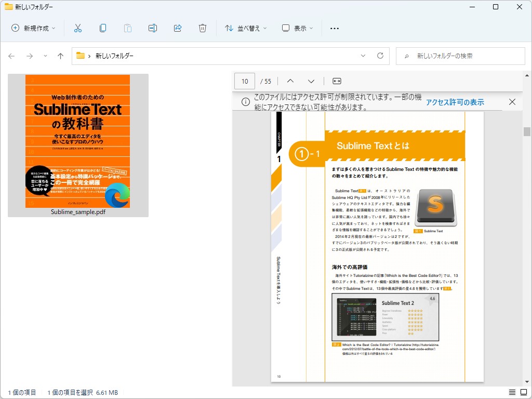Image resolution: width=532 pixels, height=399 pixels.
Task: Click the Delete trash icon
Action: click(203, 28)
